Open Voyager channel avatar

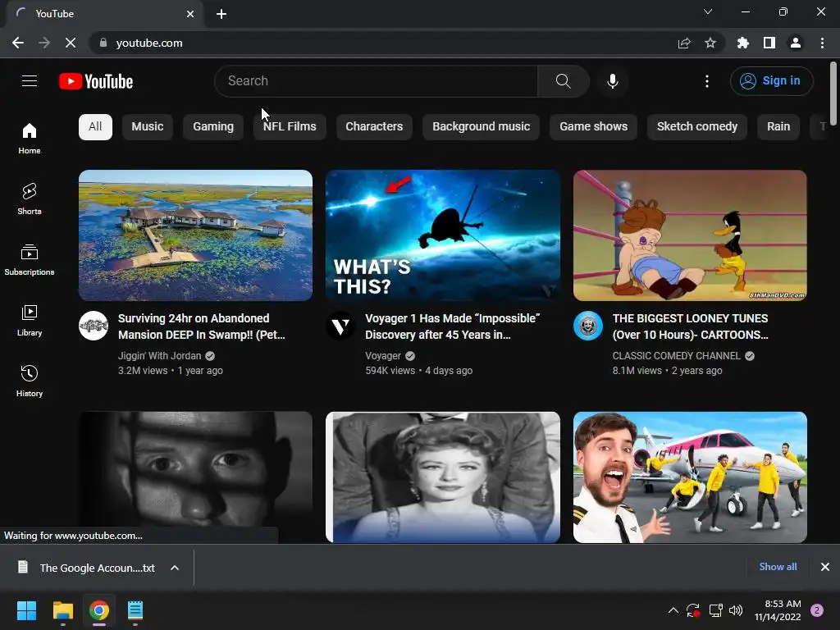[x=340, y=326]
